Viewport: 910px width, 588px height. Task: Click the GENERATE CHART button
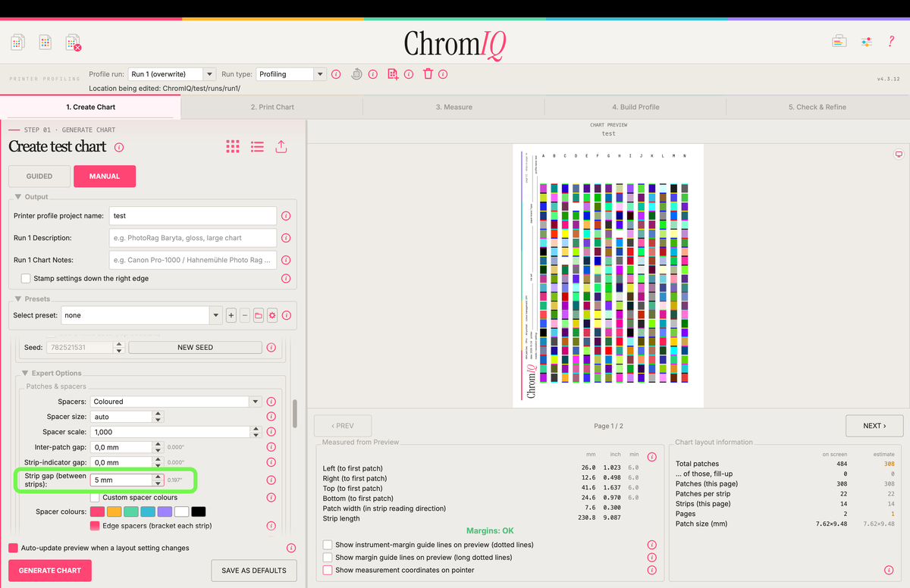pos(50,571)
